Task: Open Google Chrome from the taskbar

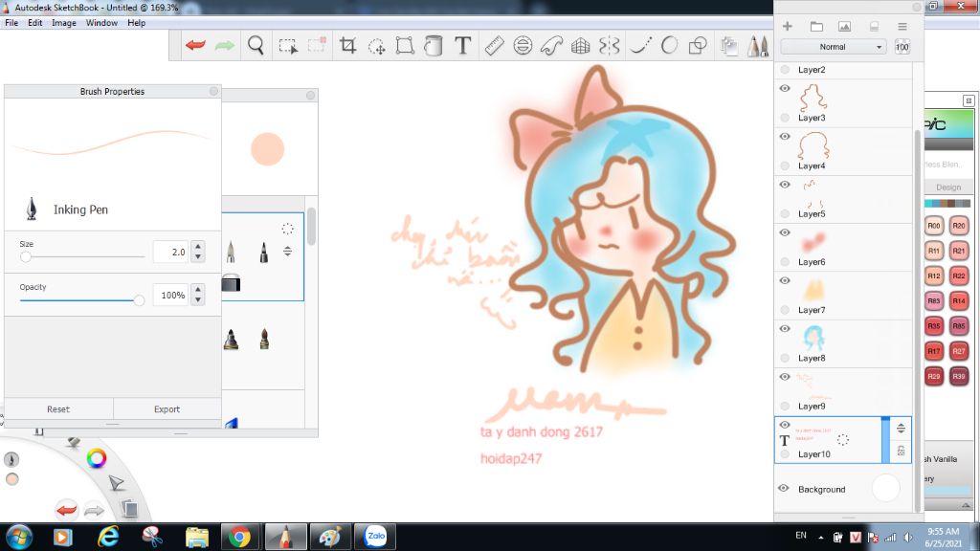Action: tap(239, 537)
